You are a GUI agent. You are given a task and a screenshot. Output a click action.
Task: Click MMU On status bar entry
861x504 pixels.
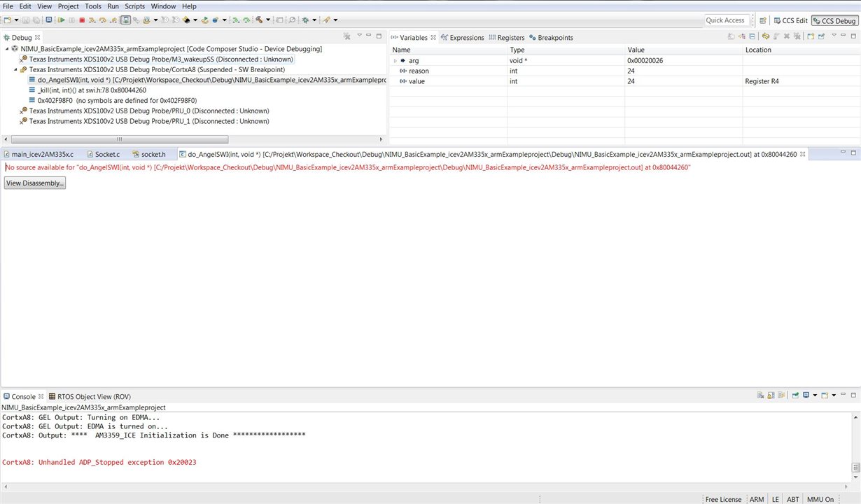[x=820, y=499]
